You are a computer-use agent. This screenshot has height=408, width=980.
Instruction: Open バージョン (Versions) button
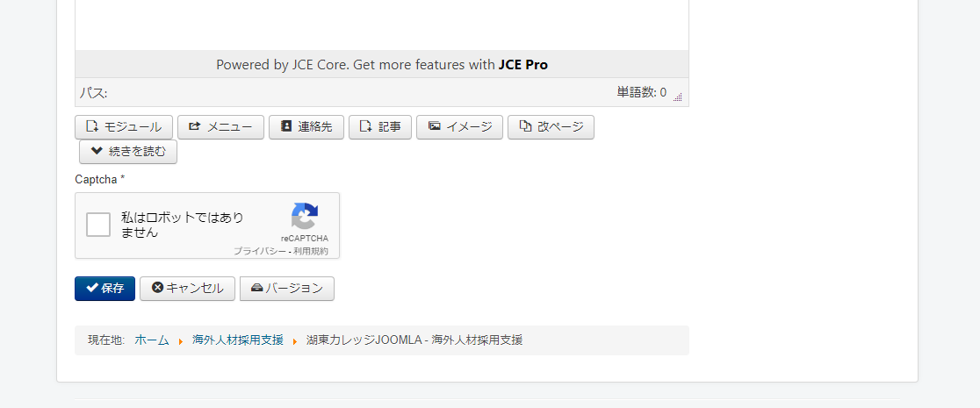[x=286, y=289]
